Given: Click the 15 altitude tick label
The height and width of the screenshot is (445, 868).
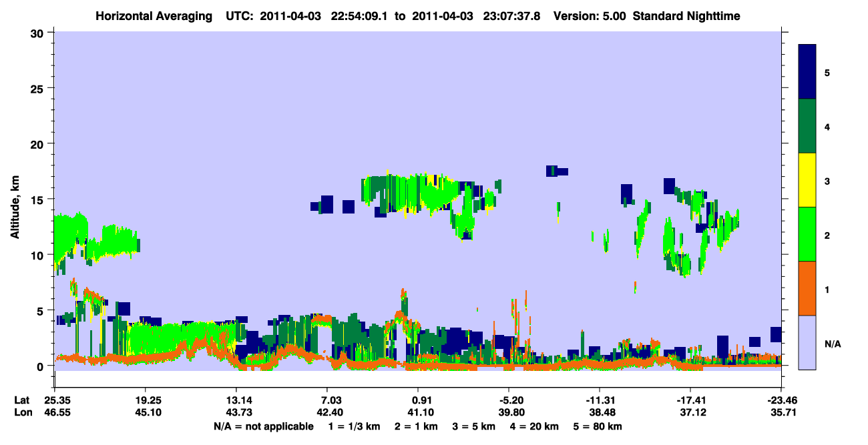Looking at the screenshot, I should click(x=39, y=199).
